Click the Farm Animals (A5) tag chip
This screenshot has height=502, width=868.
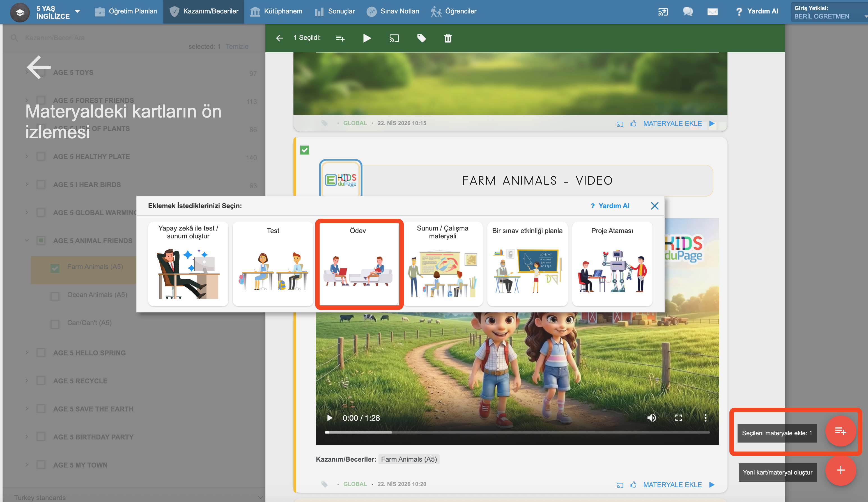coord(409,459)
